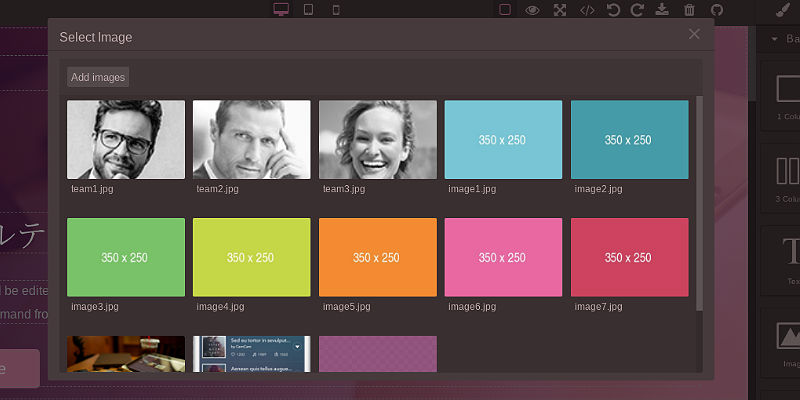Screen dimensions: 800x400
Task: Choose light blue image1.jpg placeholder
Action: pyautogui.click(x=503, y=139)
